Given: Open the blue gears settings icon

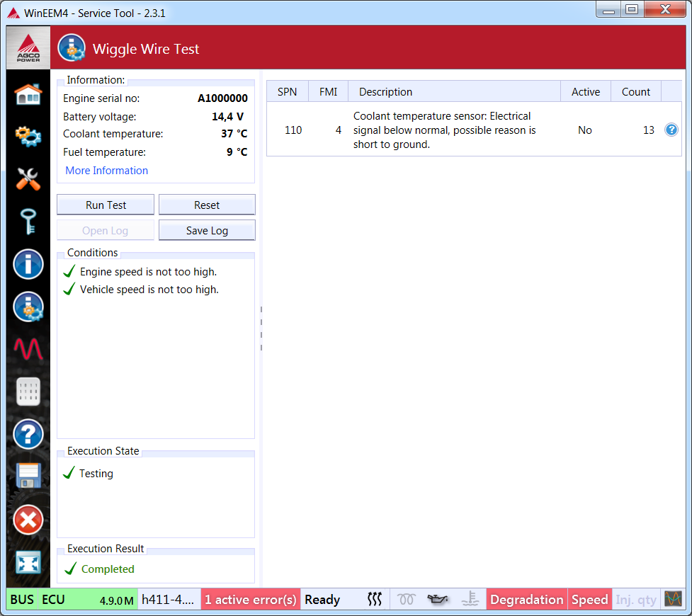Looking at the screenshot, I should 28,136.
